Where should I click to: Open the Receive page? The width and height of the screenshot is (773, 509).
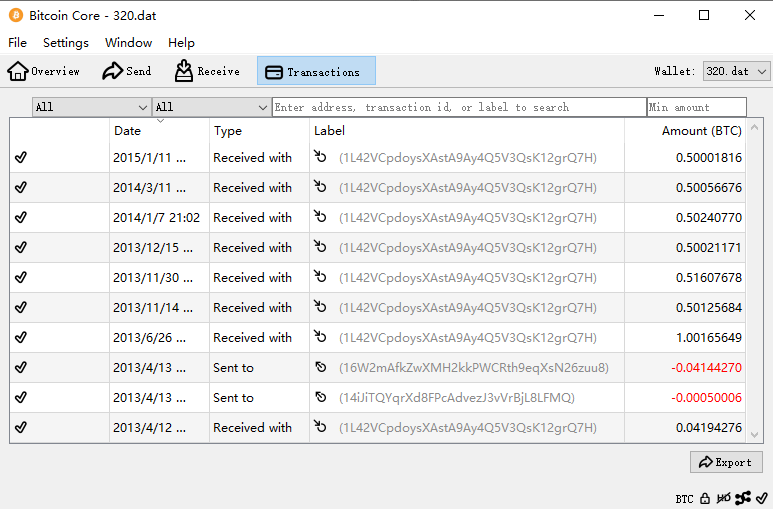[207, 71]
